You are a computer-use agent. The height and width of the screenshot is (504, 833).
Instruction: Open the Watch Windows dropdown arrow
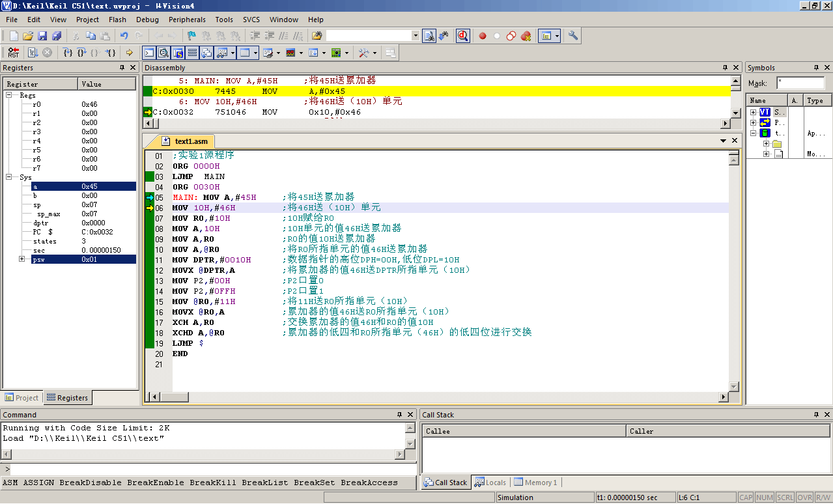pyautogui.click(x=232, y=53)
